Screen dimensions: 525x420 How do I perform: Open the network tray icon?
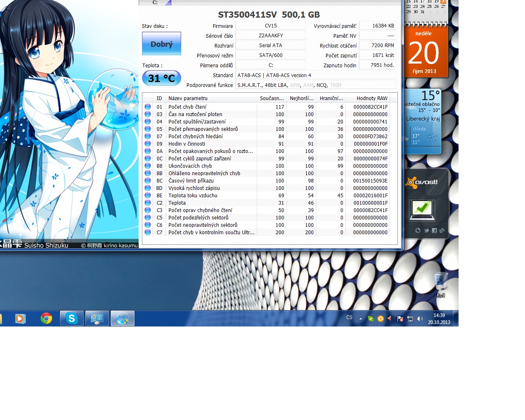410,319
